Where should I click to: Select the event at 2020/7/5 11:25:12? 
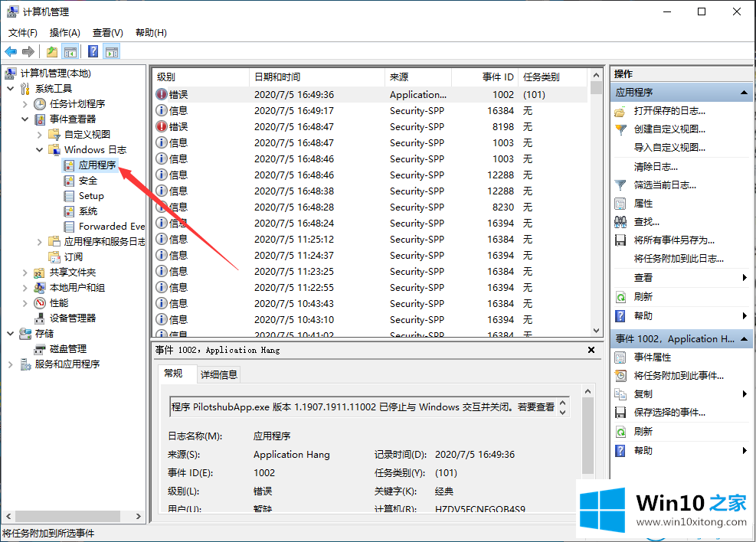click(371, 240)
